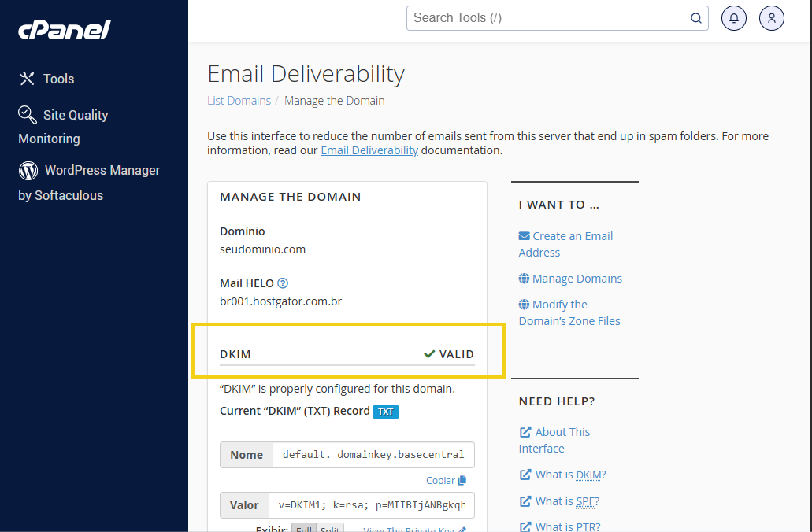Focus the Search Tools field

tap(557, 18)
